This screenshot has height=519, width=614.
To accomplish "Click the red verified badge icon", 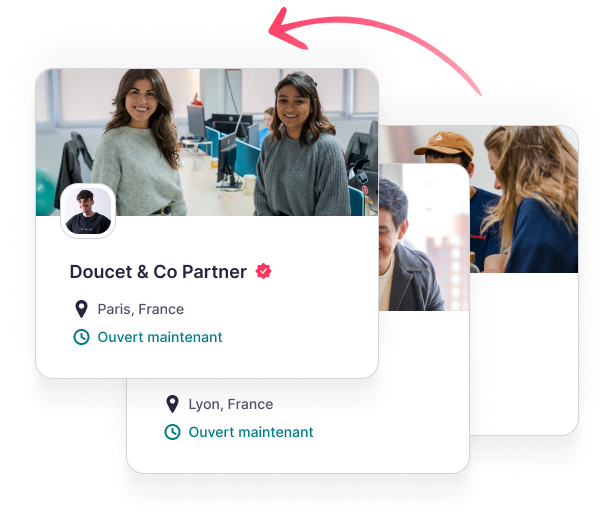I will [x=263, y=271].
